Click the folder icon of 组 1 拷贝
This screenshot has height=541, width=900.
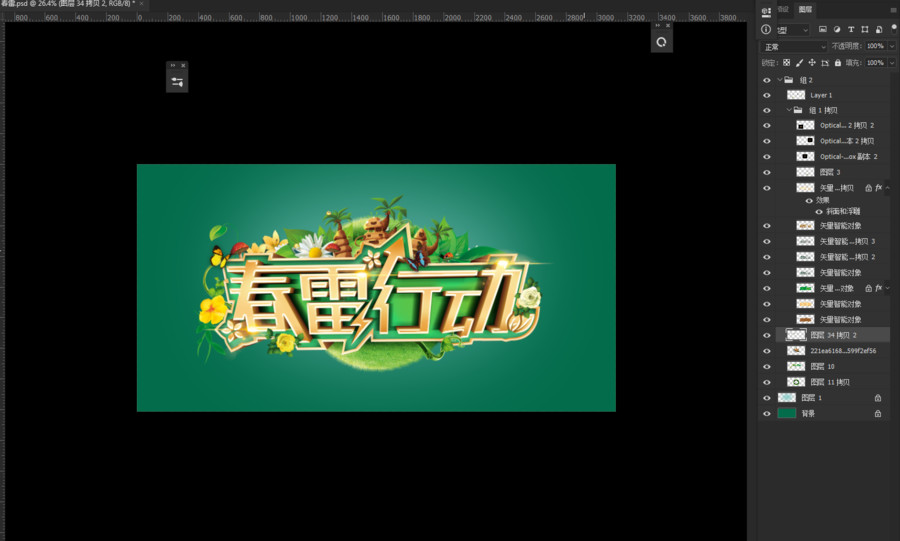(798, 110)
